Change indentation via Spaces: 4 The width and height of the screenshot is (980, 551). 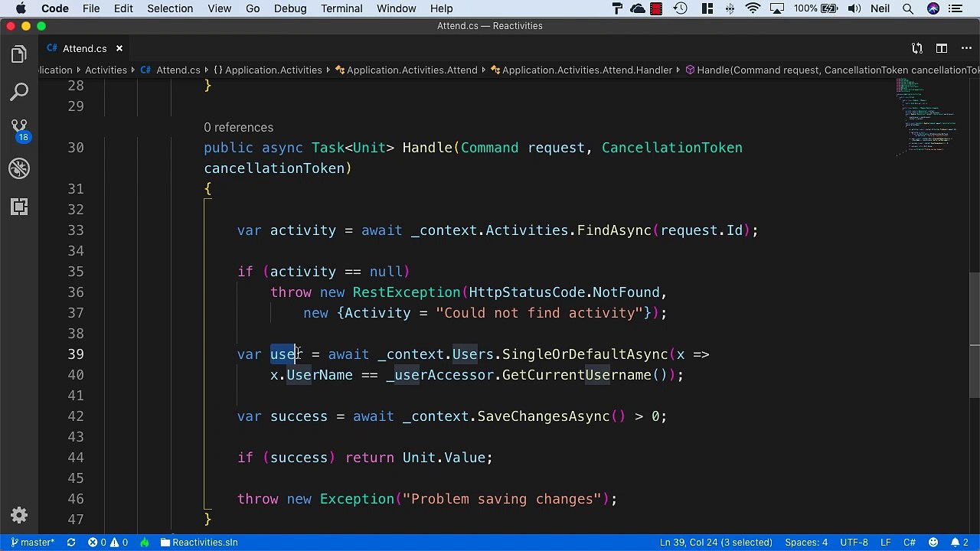(x=806, y=543)
